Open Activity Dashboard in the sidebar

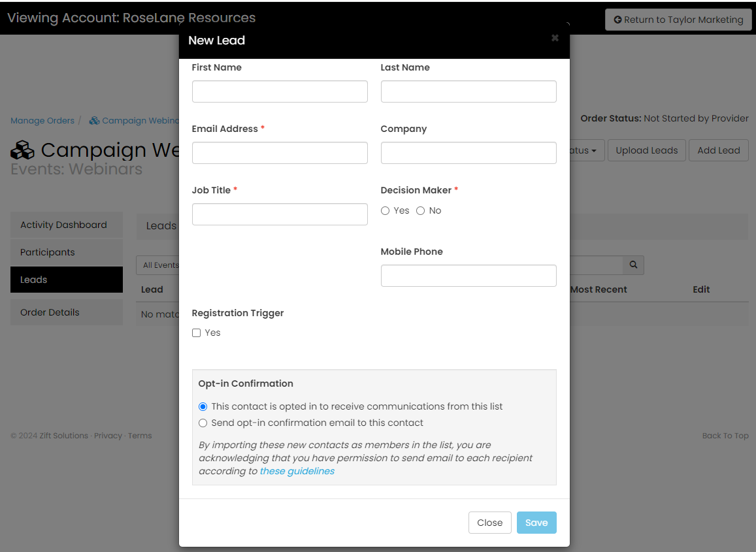pos(67,225)
